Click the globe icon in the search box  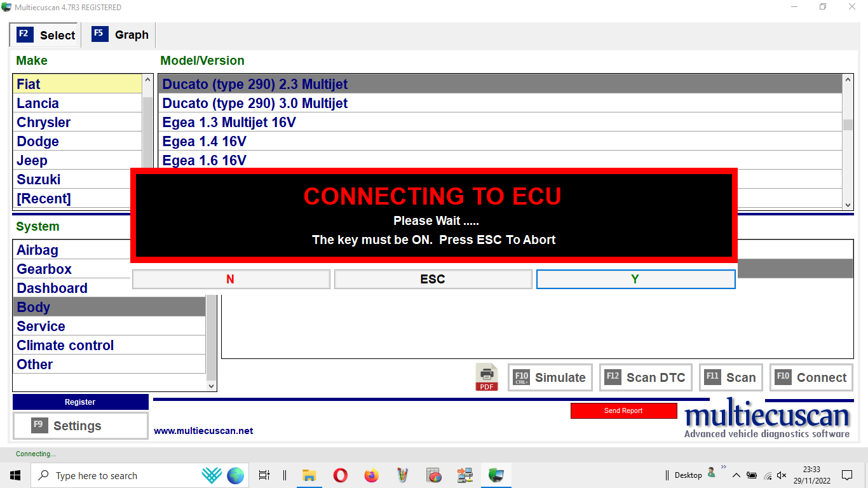point(236,475)
